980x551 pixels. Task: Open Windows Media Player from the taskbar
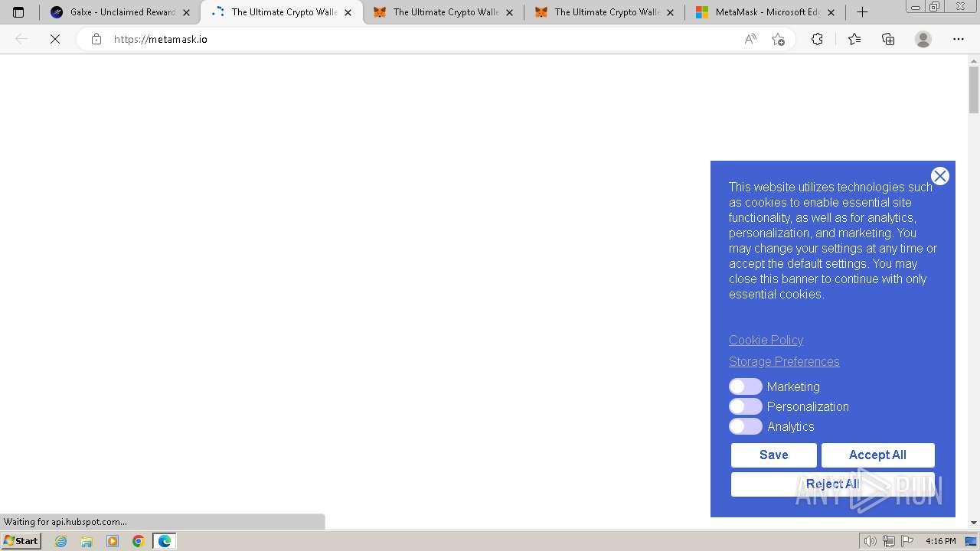click(113, 541)
